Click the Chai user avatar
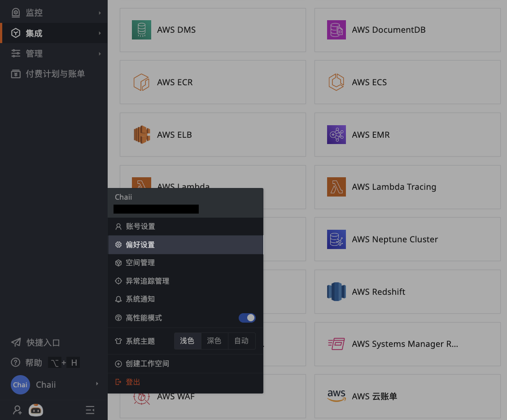 pyautogui.click(x=20, y=385)
